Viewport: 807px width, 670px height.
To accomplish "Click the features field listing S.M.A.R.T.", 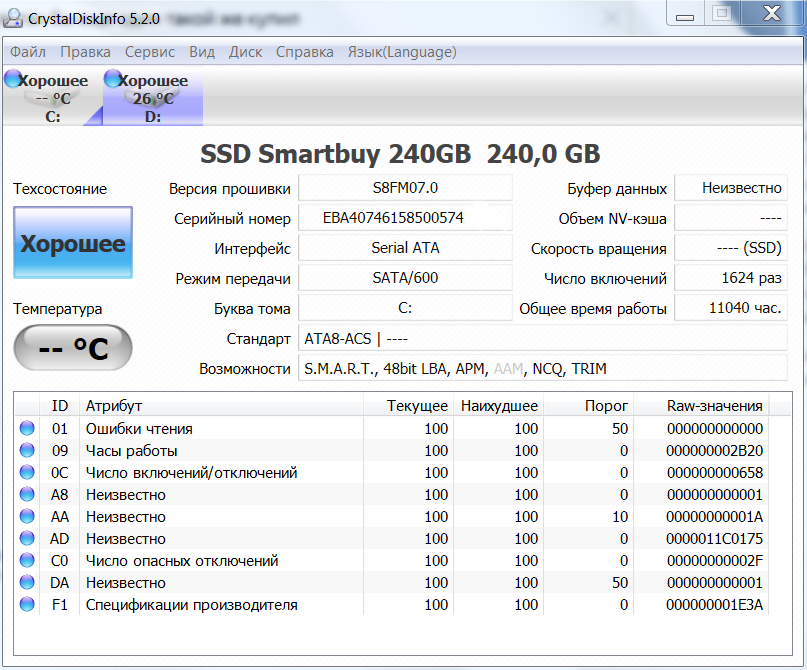I will tap(542, 368).
